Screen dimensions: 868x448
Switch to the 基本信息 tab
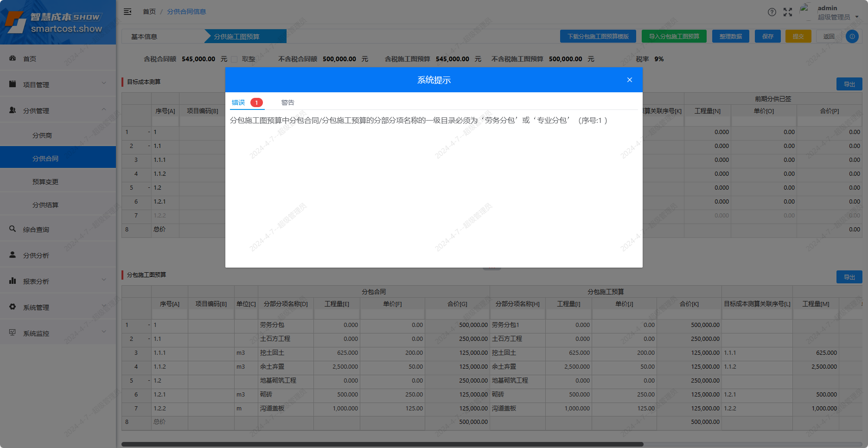[x=144, y=37]
